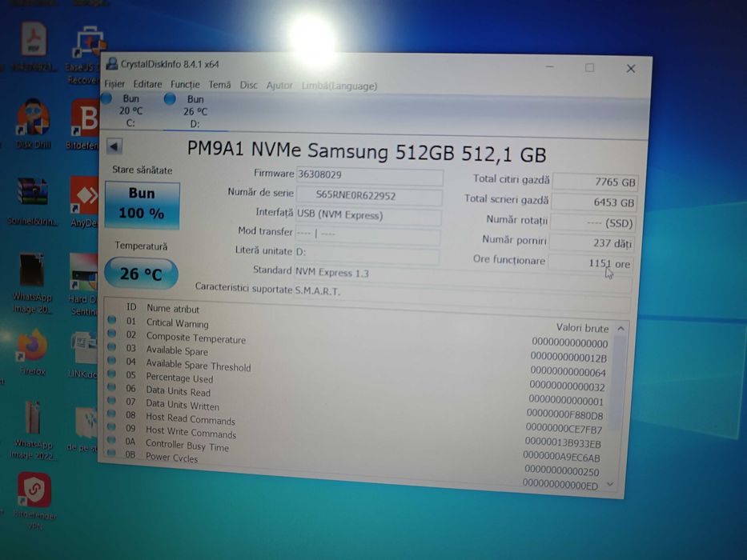The width and height of the screenshot is (747, 560).
Task: Open the WinRAR archive desktop icon
Action: 32,201
